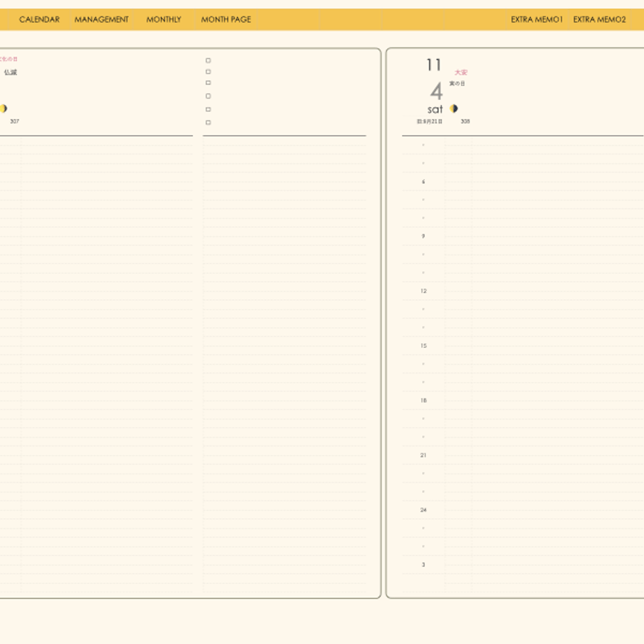Switch to the MONTHLY tab

pyautogui.click(x=164, y=20)
